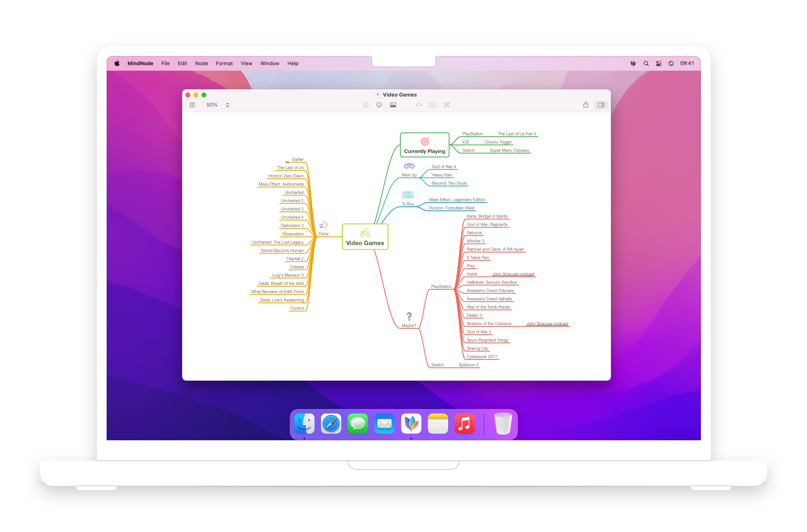
Task: Select the Currently Playing node
Action: [424, 145]
